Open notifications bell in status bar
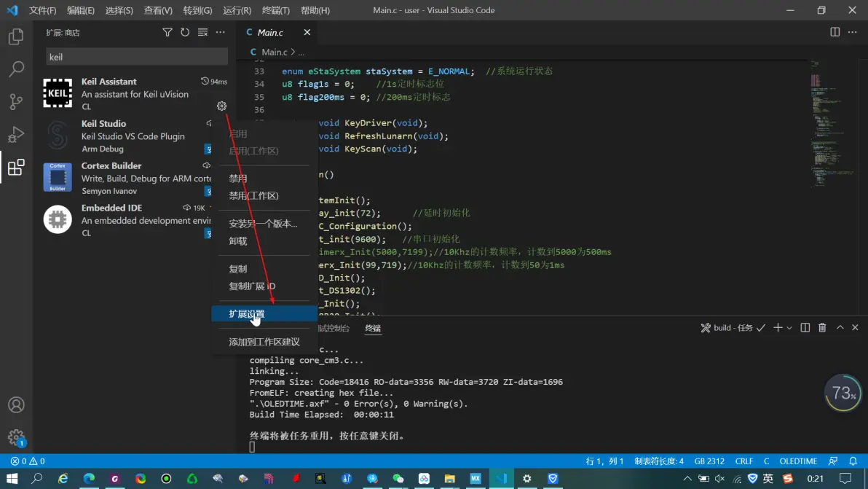 pos(853,461)
